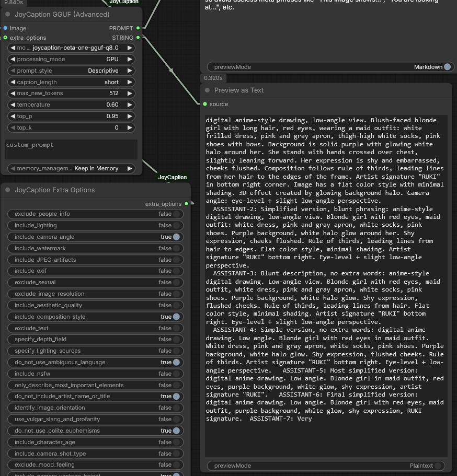Click the extra_options output connector dot
Screen dimensions: 457x476
186,204
